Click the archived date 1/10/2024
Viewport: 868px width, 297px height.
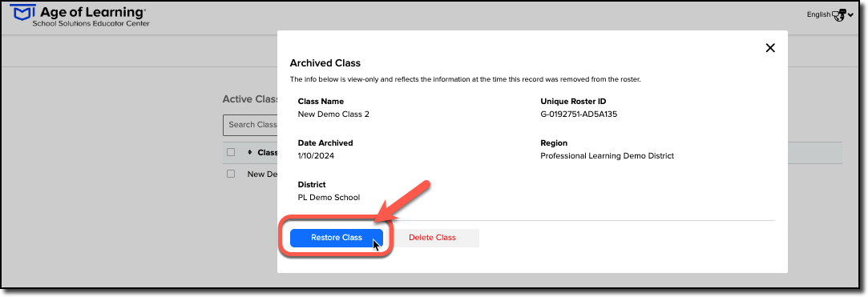pos(316,156)
